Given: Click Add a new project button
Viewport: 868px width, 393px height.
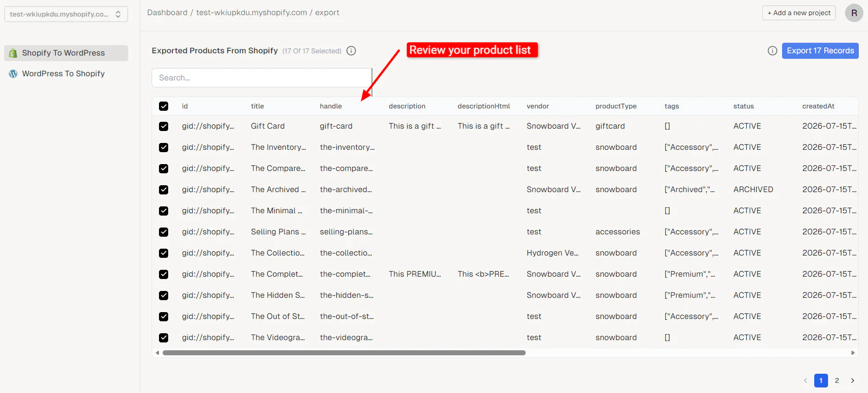Looking at the screenshot, I should click(x=799, y=13).
